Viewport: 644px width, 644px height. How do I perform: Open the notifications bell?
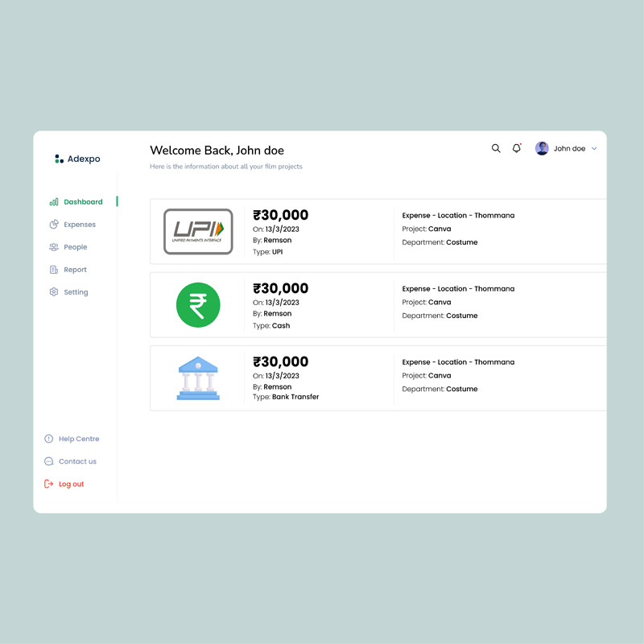[x=517, y=148]
